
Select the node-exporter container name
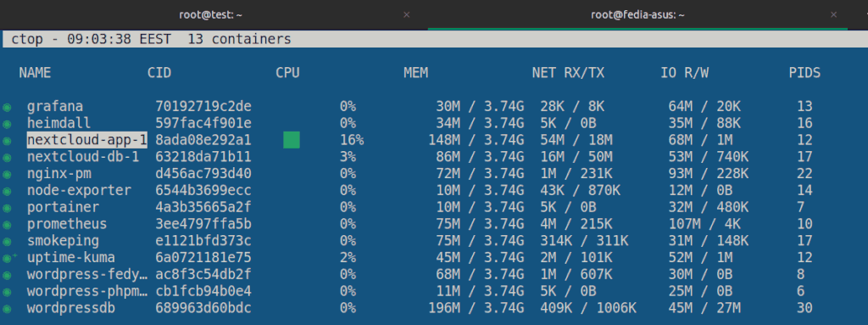(x=79, y=190)
